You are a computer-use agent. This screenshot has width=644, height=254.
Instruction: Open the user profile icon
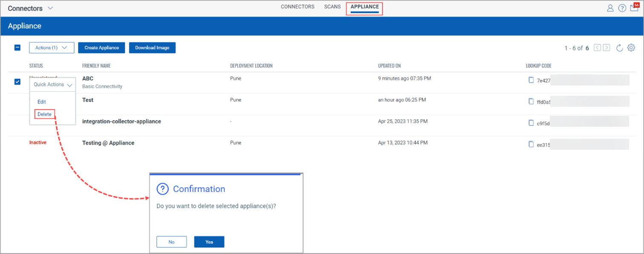tap(610, 8)
